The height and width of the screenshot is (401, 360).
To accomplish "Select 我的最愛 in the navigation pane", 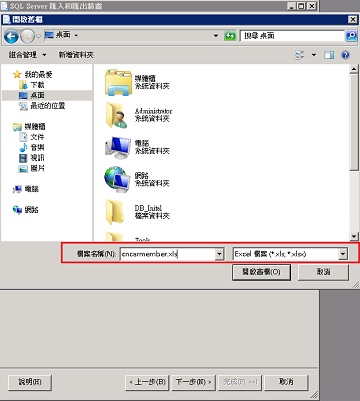I will pyautogui.click(x=38, y=74).
